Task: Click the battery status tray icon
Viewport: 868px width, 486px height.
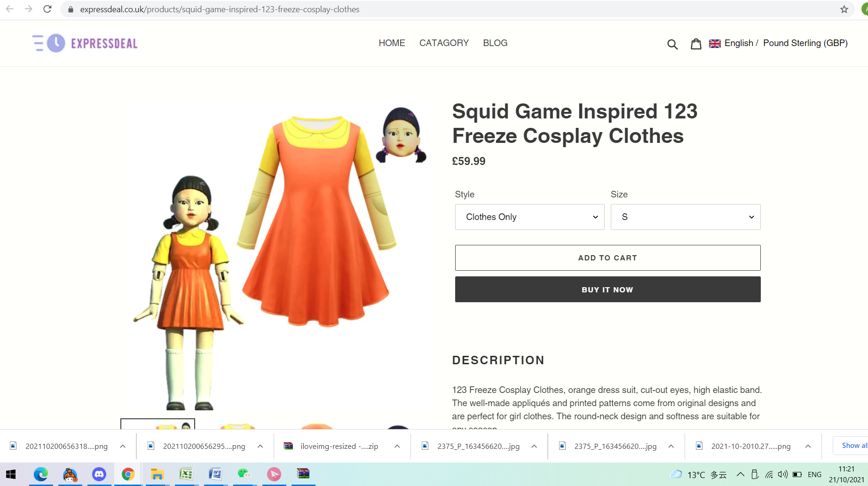Action: tap(797, 474)
